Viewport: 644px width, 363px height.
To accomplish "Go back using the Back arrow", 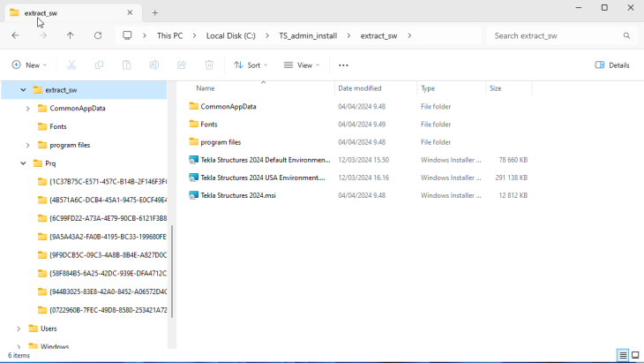I will point(16,35).
